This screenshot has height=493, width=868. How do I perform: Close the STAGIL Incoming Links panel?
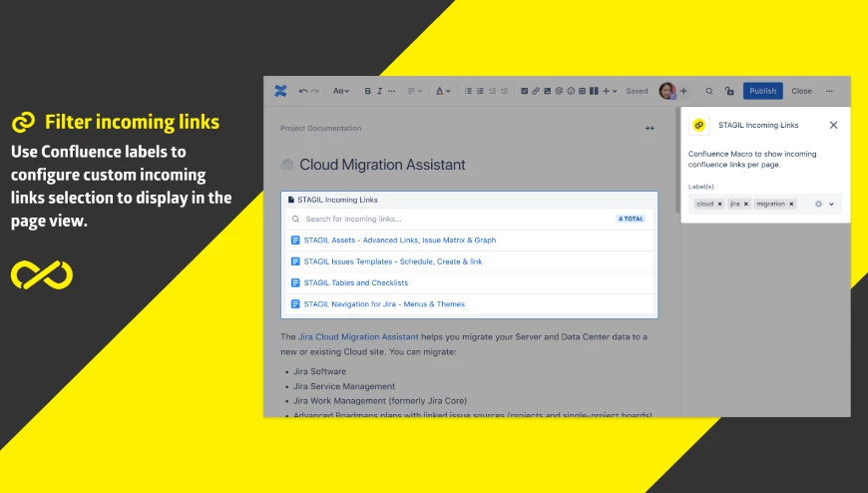pos(833,125)
